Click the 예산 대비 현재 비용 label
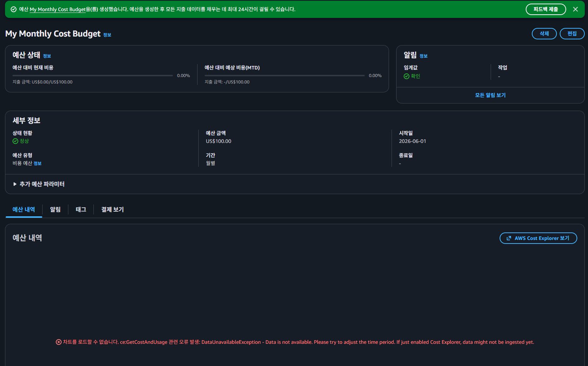The image size is (588, 366). point(33,68)
